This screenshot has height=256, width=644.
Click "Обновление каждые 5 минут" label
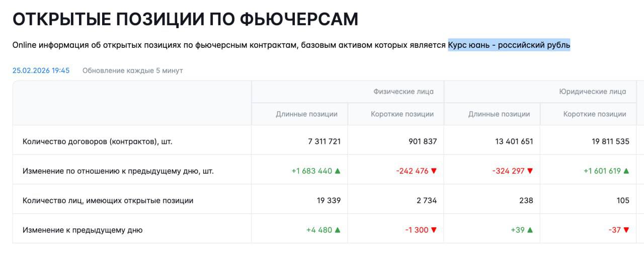(x=132, y=70)
